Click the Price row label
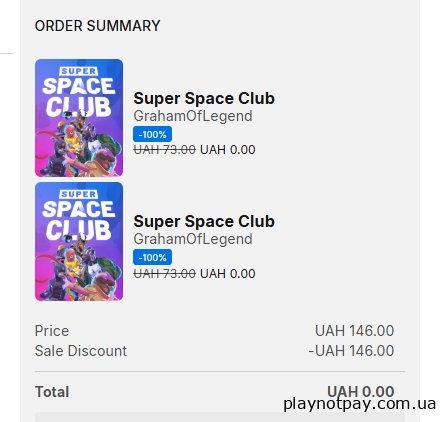This screenshot has height=422, width=446. [x=52, y=331]
